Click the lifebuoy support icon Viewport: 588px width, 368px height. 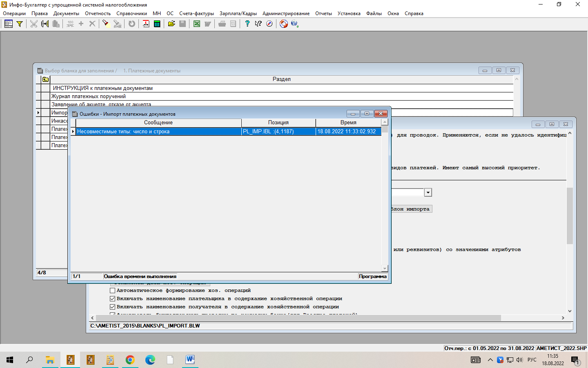point(284,24)
